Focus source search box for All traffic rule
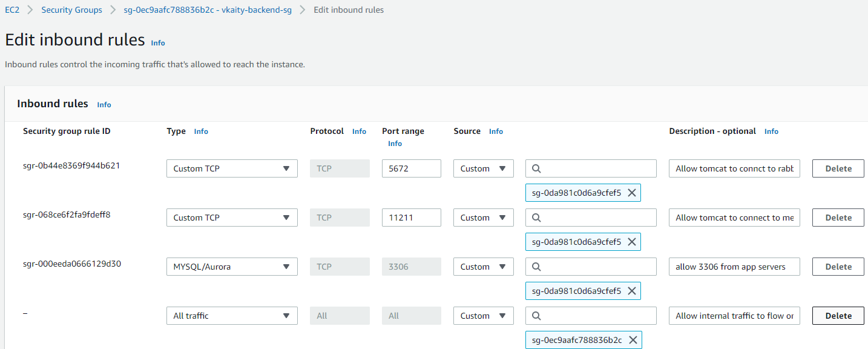 (x=591, y=316)
